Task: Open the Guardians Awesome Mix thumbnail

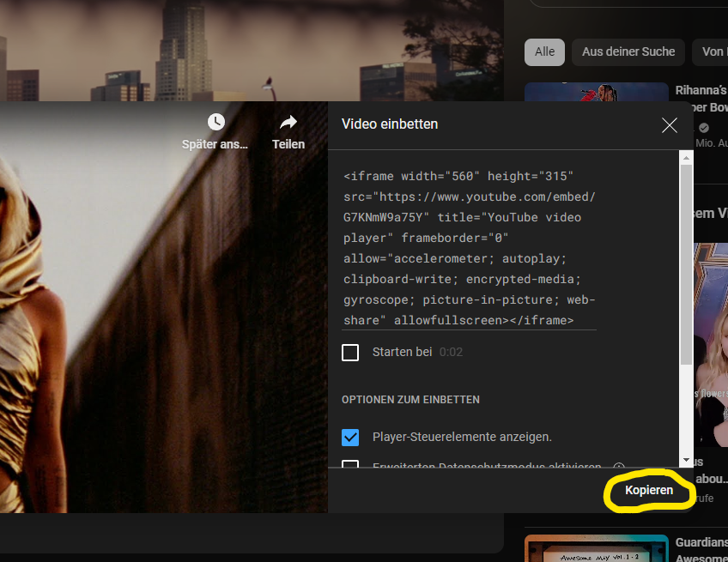Action: pyautogui.click(x=596, y=548)
